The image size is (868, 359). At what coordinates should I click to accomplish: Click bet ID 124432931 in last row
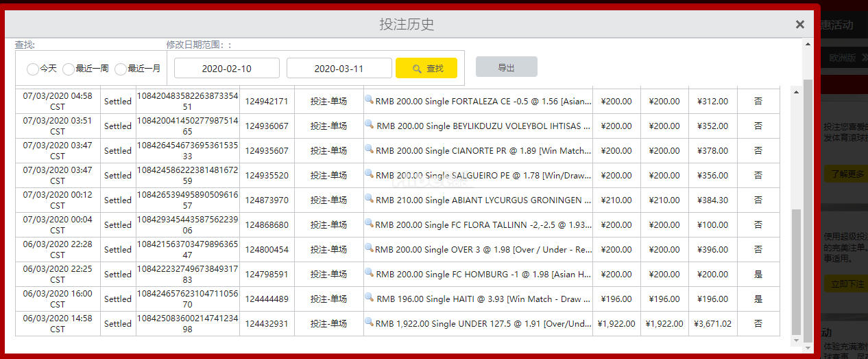(267, 323)
